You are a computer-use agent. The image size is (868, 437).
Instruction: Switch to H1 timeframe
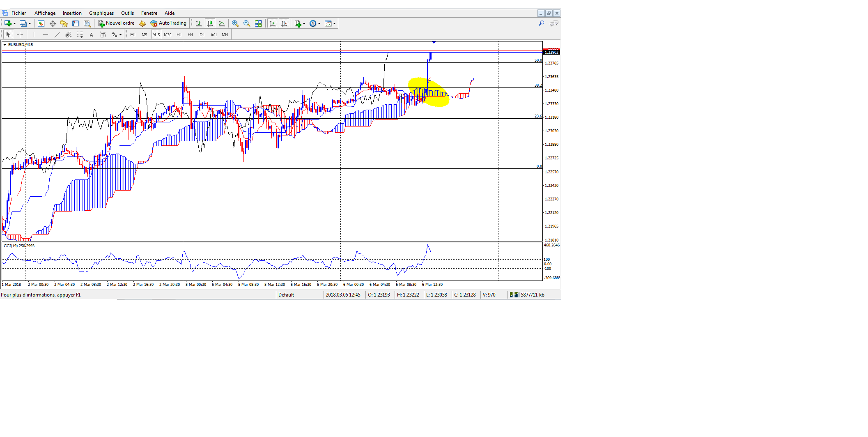tap(179, 34)
